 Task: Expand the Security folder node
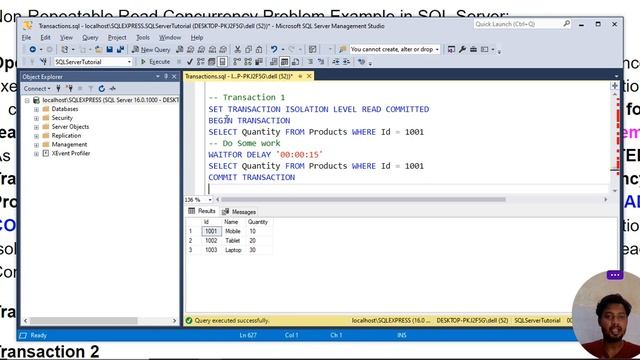coord(36,118)
